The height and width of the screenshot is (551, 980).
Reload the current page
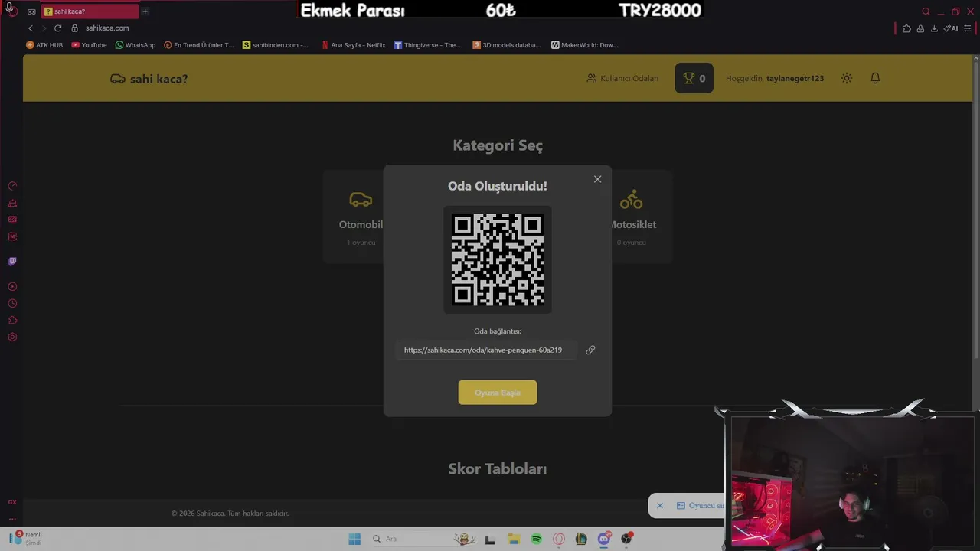pos(57,28)
